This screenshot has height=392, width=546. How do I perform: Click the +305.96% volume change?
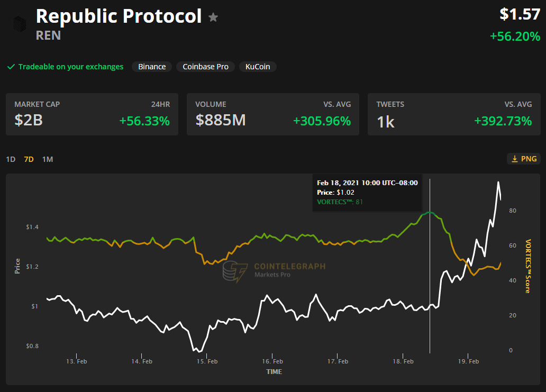322,121
